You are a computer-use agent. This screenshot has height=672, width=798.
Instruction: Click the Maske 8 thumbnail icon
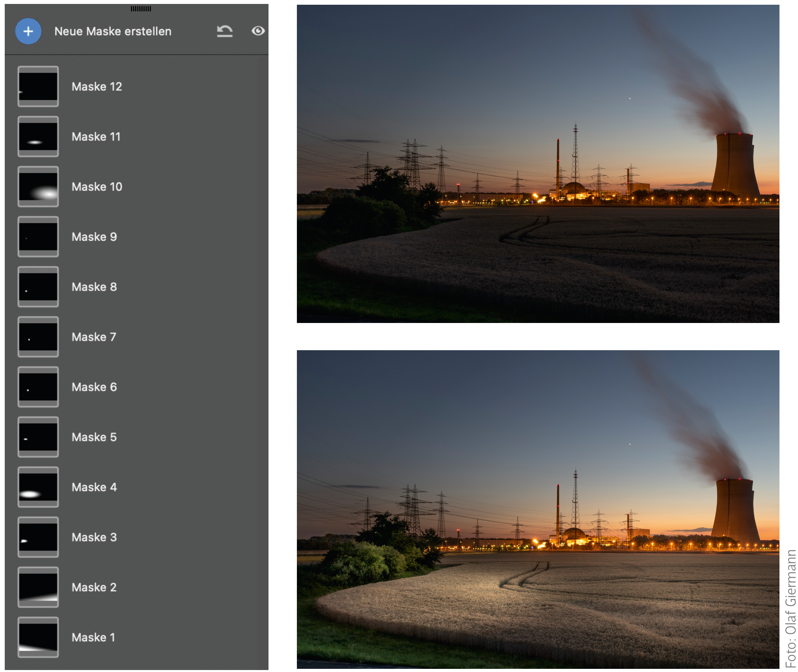point(38,287)
